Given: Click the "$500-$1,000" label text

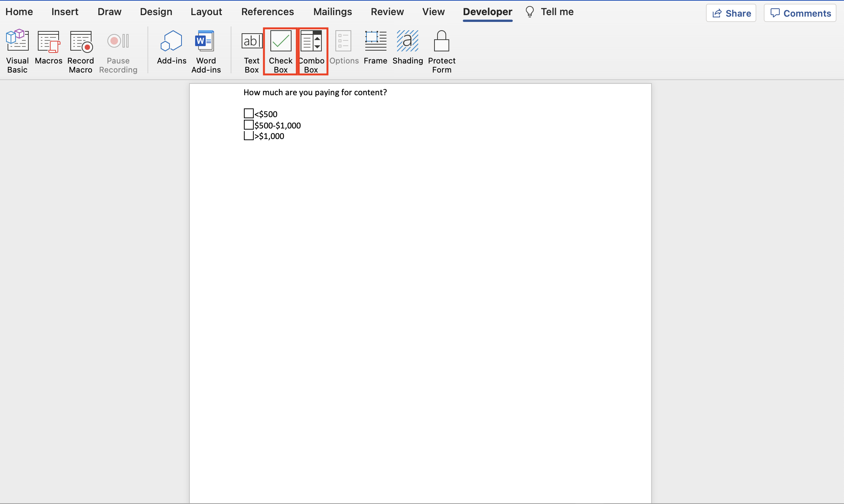Looking at the screenshot, I should [x=278, y=125].
